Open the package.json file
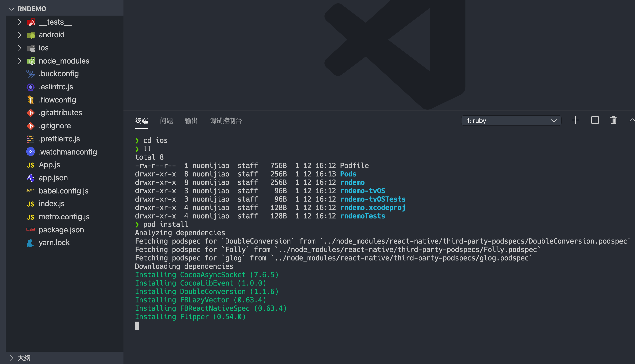 click(61, 230)
